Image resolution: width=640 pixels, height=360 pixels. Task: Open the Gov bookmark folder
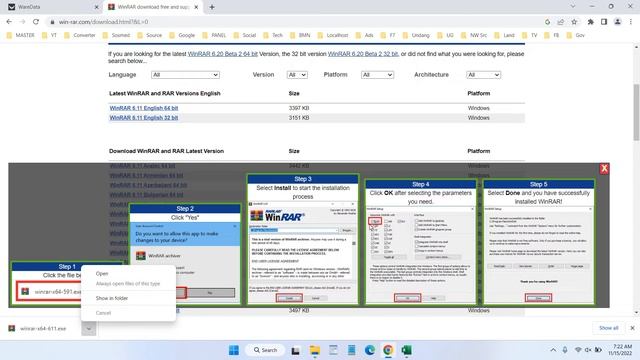[576, 35]
